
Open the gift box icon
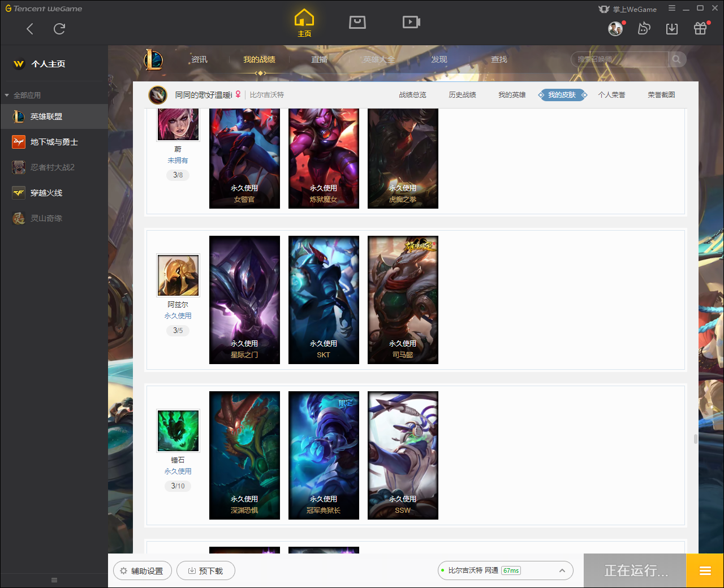pos(700,28)
